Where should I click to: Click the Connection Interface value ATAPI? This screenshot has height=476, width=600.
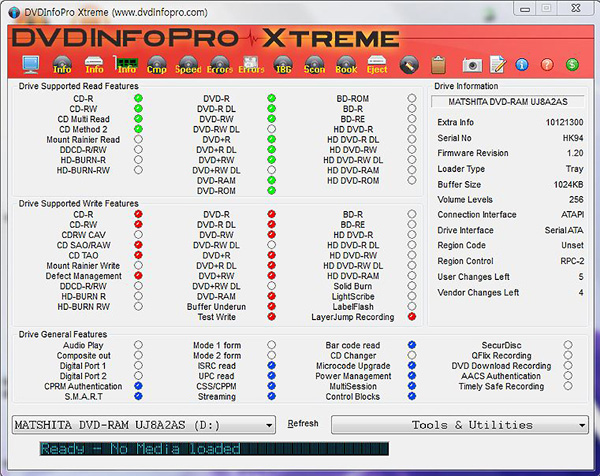(572, 215)
